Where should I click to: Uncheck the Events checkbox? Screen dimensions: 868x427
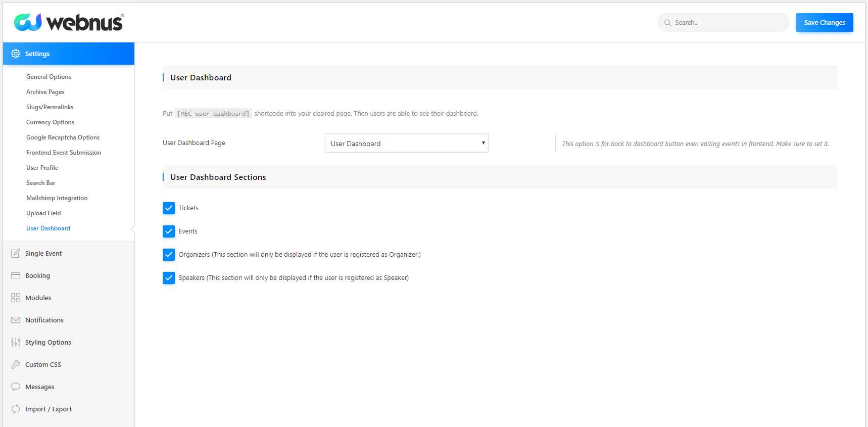pyautogui.click(x=169, y=231)
